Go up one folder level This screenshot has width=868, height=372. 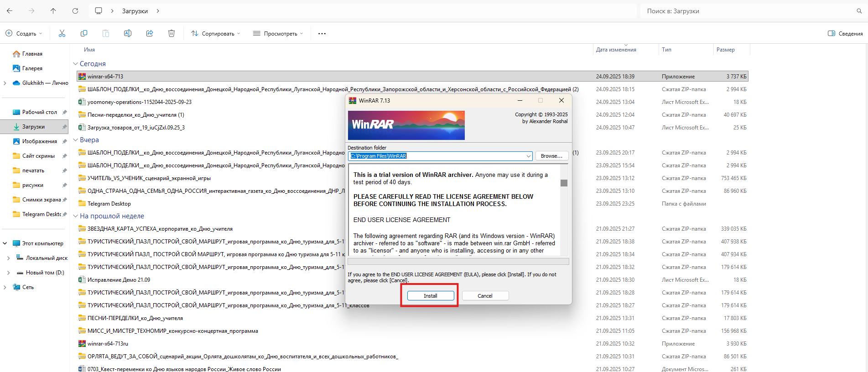click(53, 11)
